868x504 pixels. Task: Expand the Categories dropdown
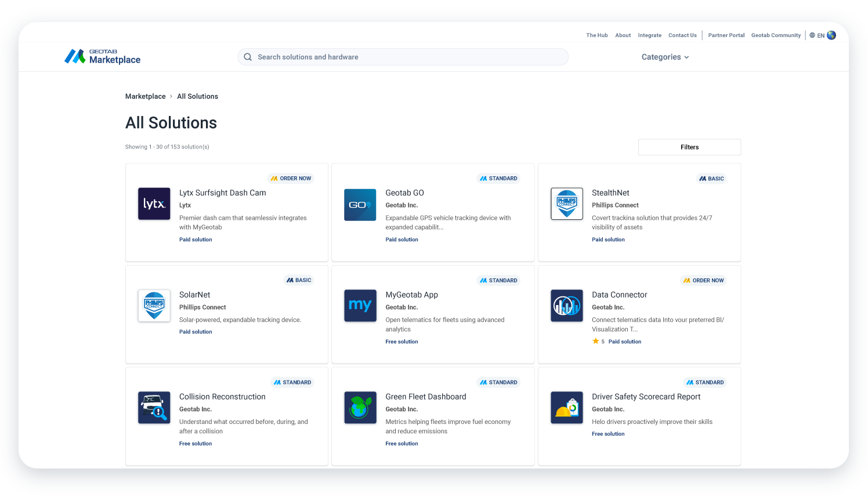665,57
